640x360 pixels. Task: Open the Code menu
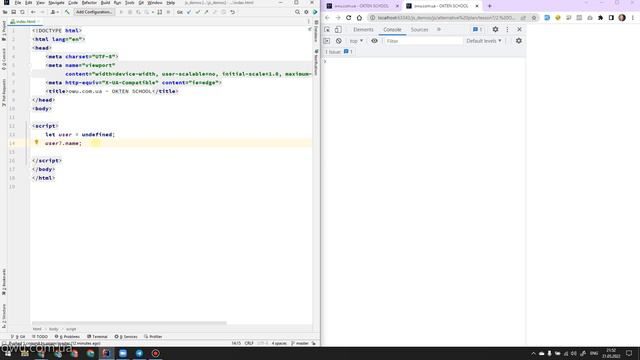point(73,3)
